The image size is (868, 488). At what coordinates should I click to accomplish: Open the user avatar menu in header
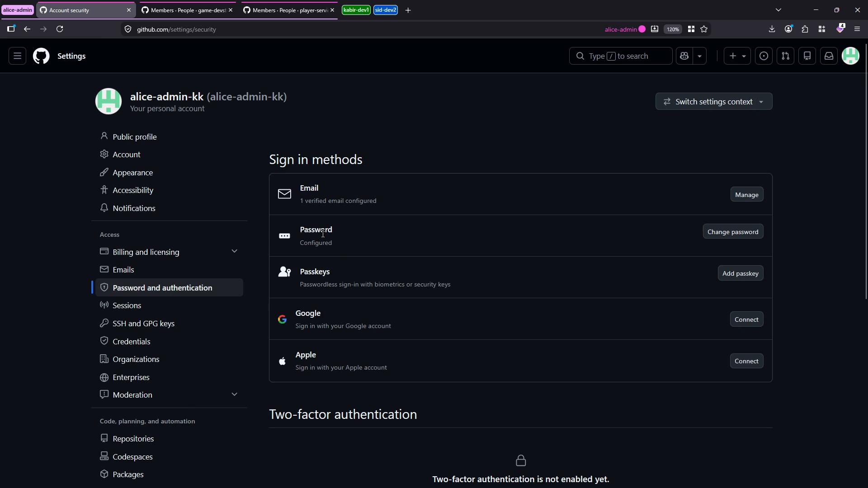point(850,56)
